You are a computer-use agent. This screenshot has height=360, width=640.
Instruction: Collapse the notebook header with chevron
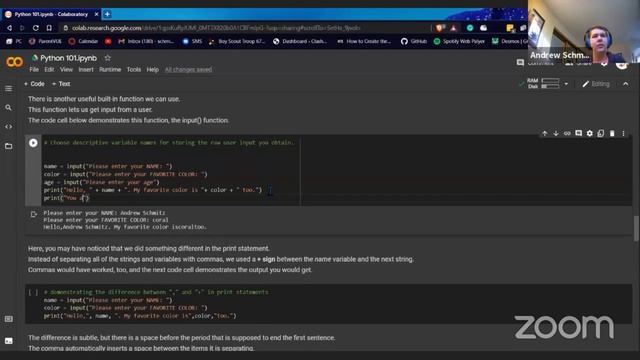(x=625, y=84)
